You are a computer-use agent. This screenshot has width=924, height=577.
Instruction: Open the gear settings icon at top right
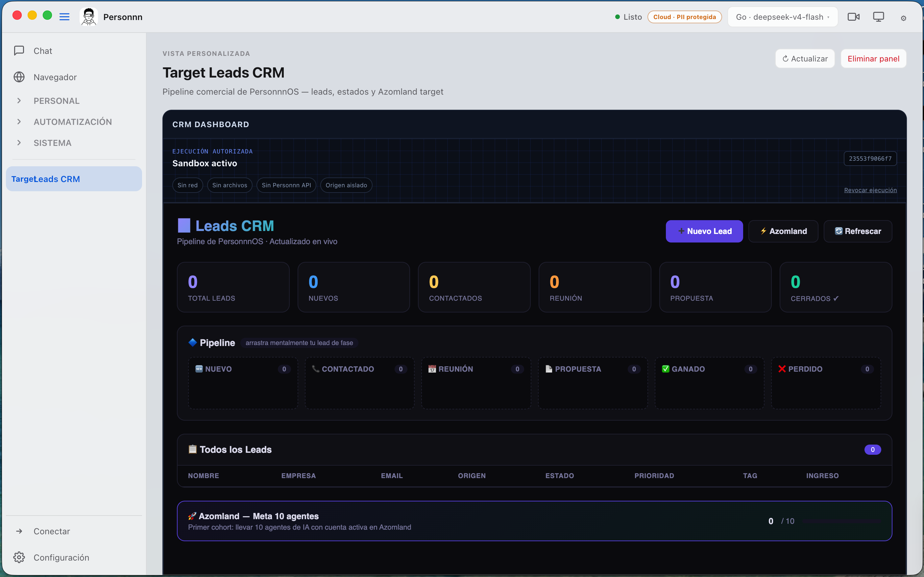(x=903, y=18)
